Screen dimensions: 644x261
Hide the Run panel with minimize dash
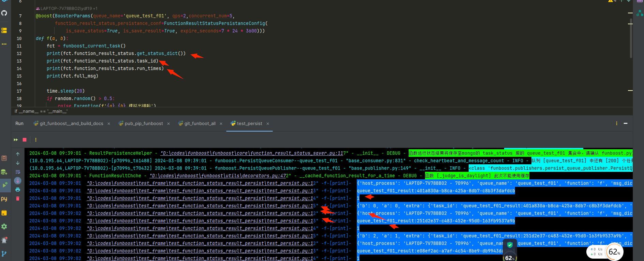(x=626, y=123)
